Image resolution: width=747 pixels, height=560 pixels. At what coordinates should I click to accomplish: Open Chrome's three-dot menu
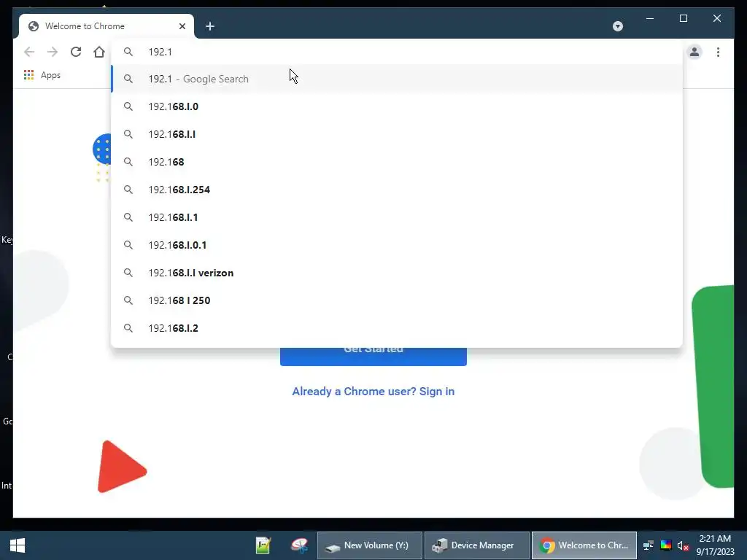tap(718, 52)
